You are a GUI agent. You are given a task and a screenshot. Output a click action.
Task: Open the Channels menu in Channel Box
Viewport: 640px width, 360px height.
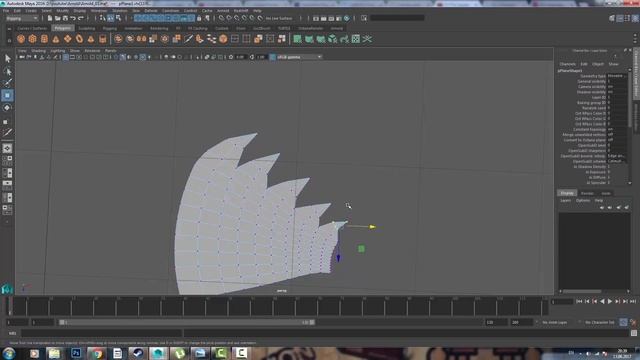[567, 64]
